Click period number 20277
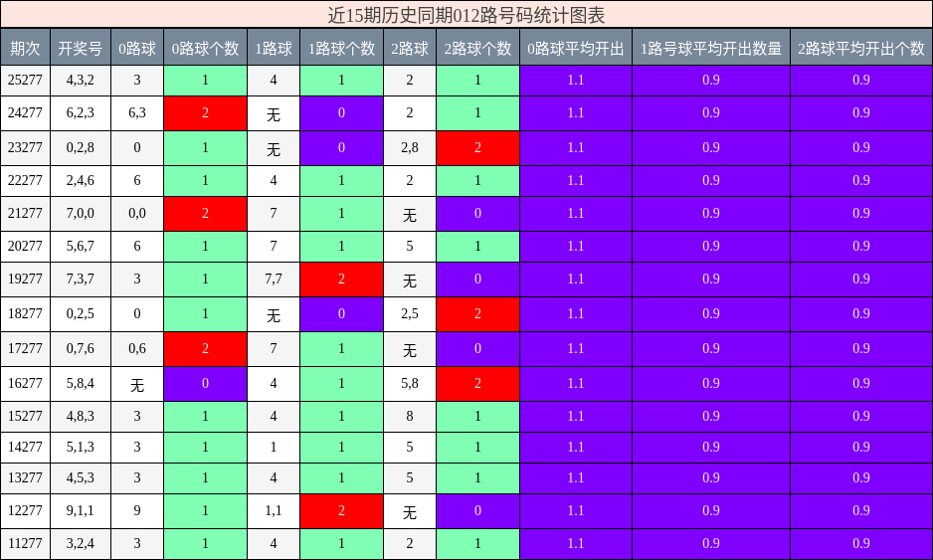Viewport: 933px width, 560px height. [x=25, y=247]
